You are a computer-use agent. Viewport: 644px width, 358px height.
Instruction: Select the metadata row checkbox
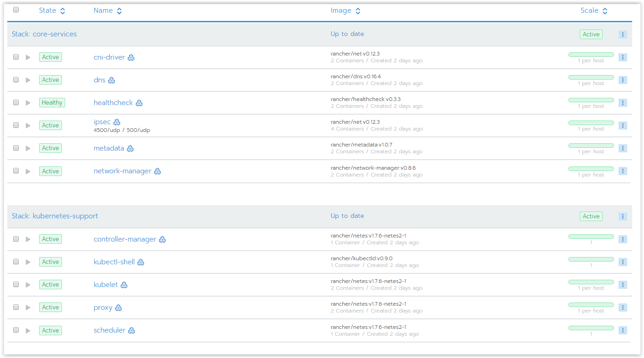click(x=16, y=148)
